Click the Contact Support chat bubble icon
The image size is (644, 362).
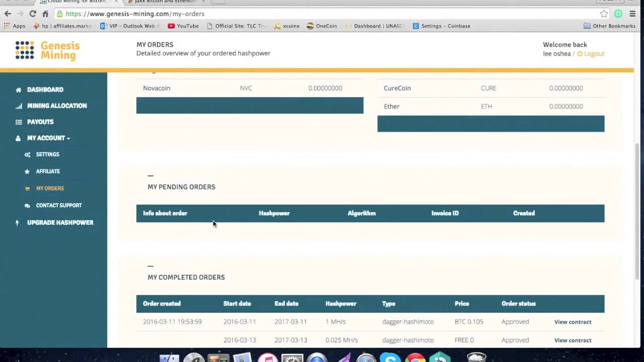tap(27, 206)
